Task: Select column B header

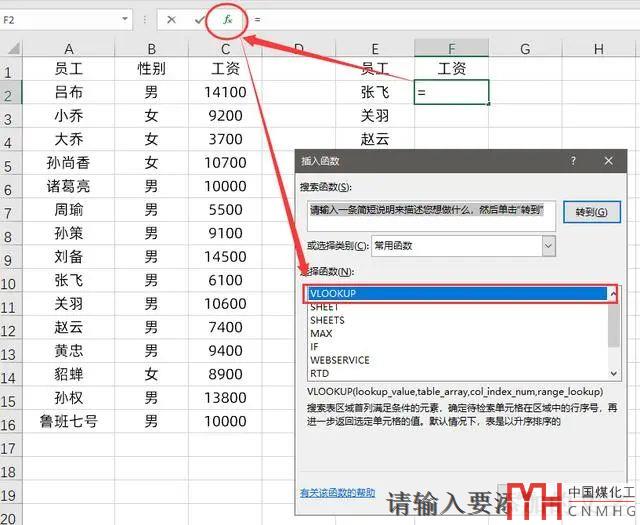Action: [151, 48]
